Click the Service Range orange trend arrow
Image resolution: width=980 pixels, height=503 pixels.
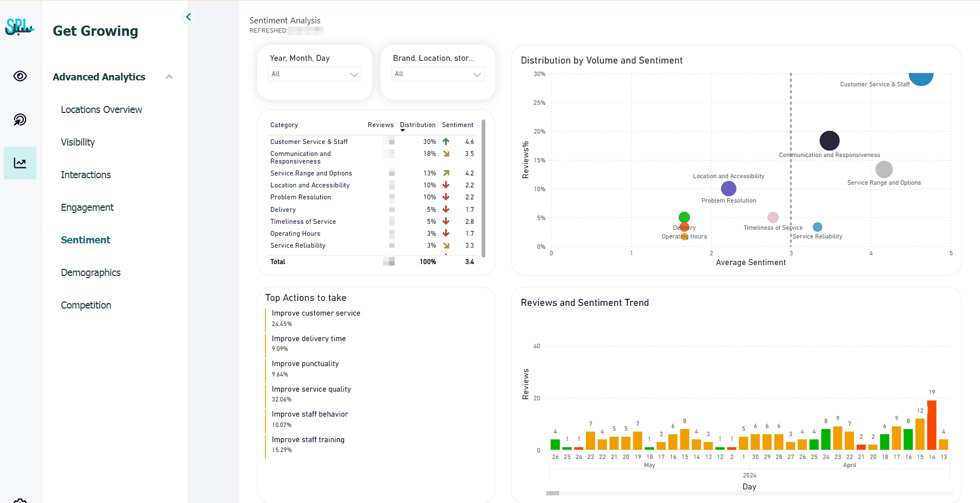tap(446, 173)
